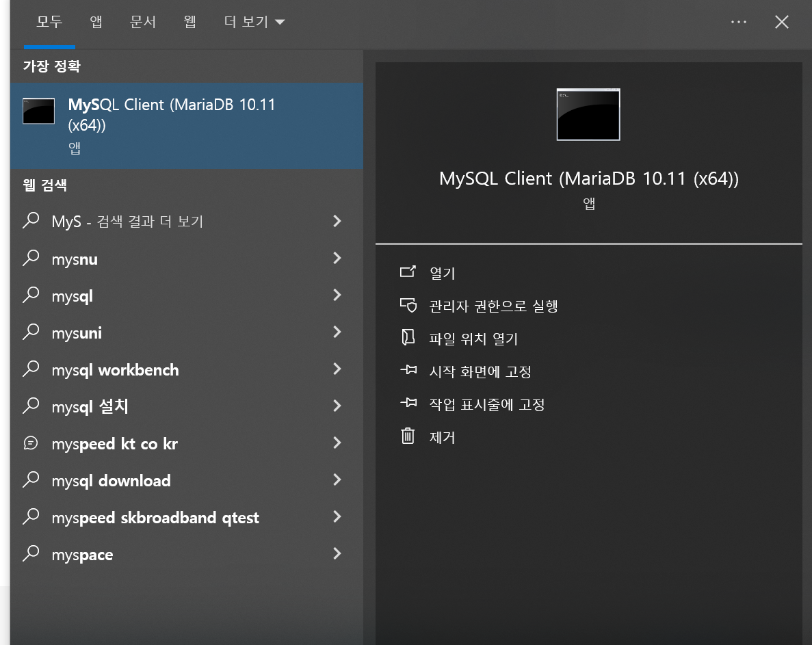The image size is (812, 645).
Task: Click the 열기 open icon
Action: (x=408, y=272)
